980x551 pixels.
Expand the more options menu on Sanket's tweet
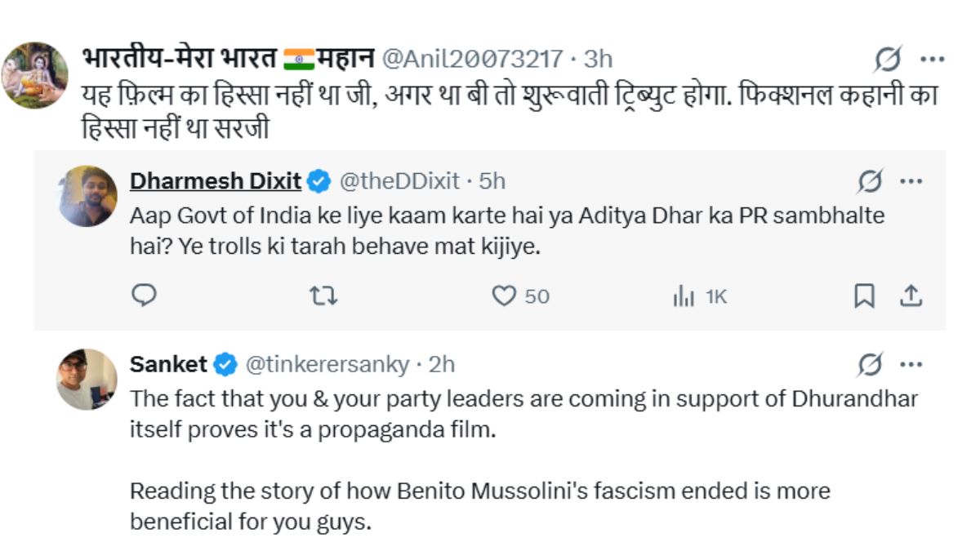point(911,363)
